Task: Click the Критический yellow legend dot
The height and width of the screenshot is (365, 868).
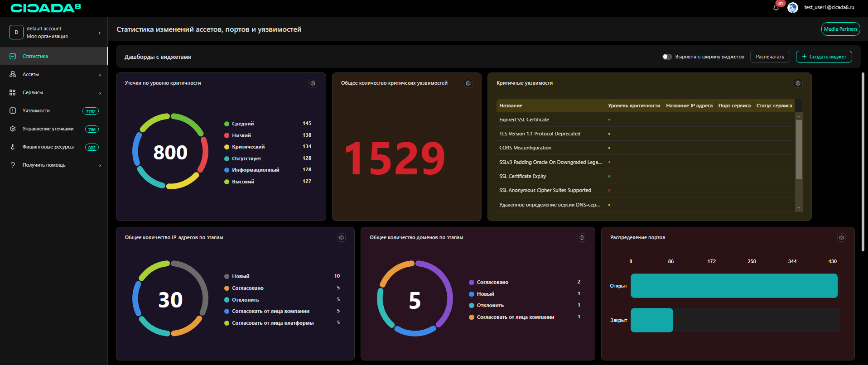Action: [227, 147]
